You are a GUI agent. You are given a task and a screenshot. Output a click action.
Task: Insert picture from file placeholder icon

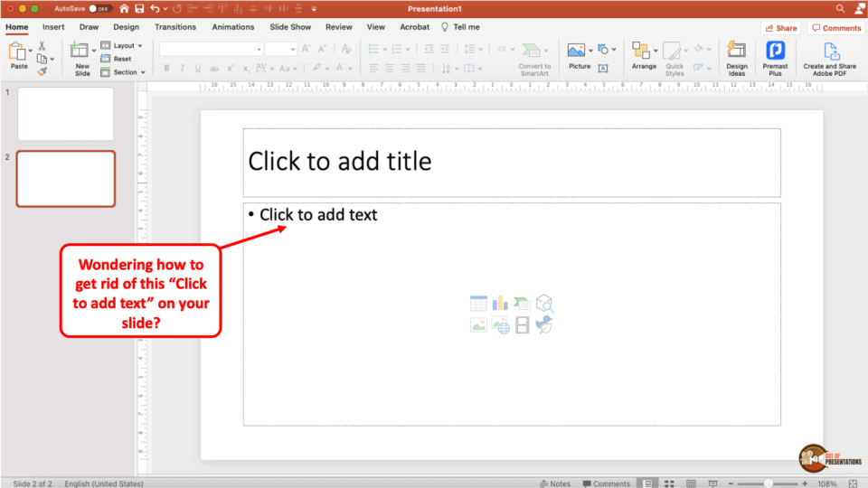click(x=478, y=325)
